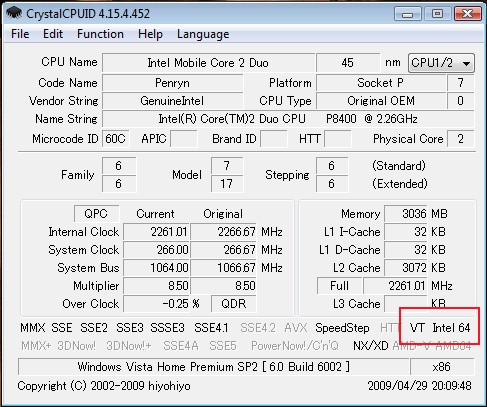Click the x86 architecture field
This screenshot has width=487, height=407.
(442, 367)
